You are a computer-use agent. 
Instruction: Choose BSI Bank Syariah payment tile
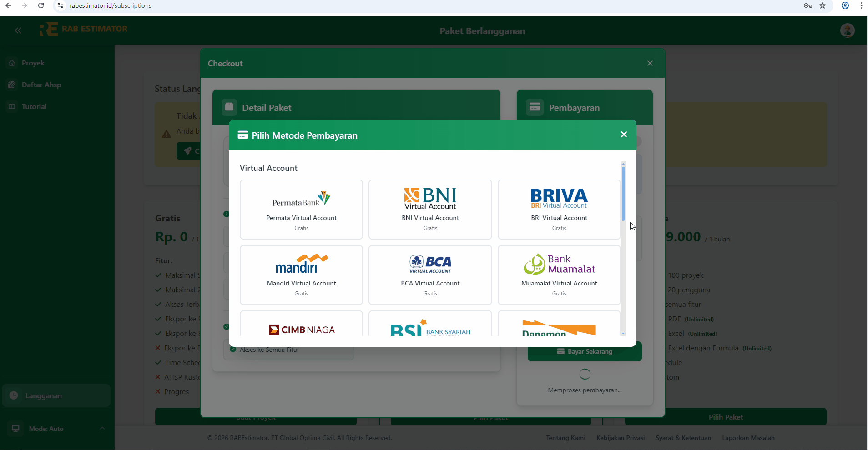(x=430, y=325)
